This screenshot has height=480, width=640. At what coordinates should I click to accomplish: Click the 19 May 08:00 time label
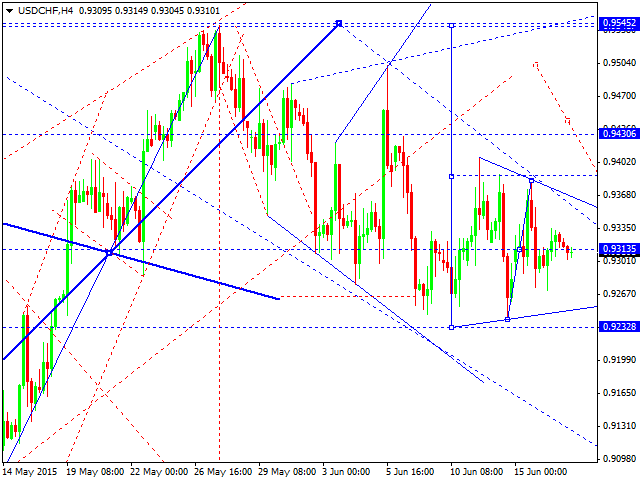click(x=96, y=472)
